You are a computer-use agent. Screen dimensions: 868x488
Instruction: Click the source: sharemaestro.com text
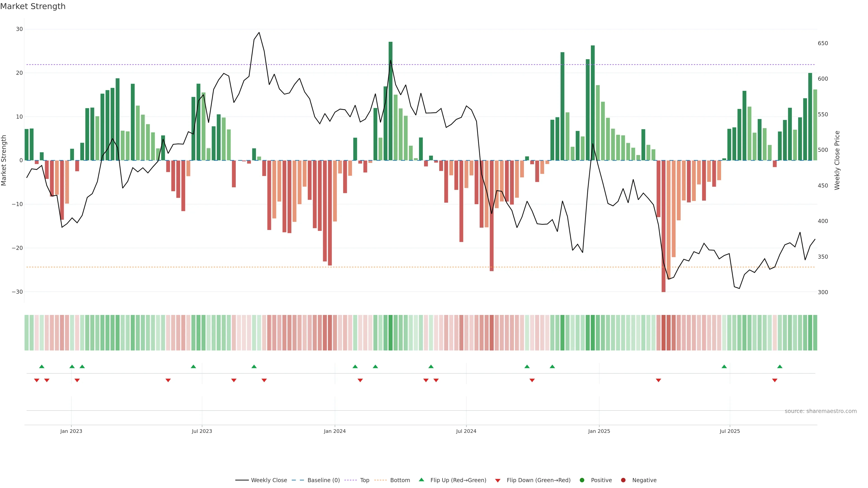pos(821,411)
